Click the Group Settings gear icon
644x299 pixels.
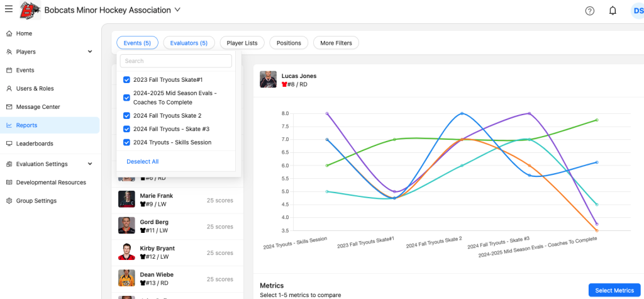point(9,201)
